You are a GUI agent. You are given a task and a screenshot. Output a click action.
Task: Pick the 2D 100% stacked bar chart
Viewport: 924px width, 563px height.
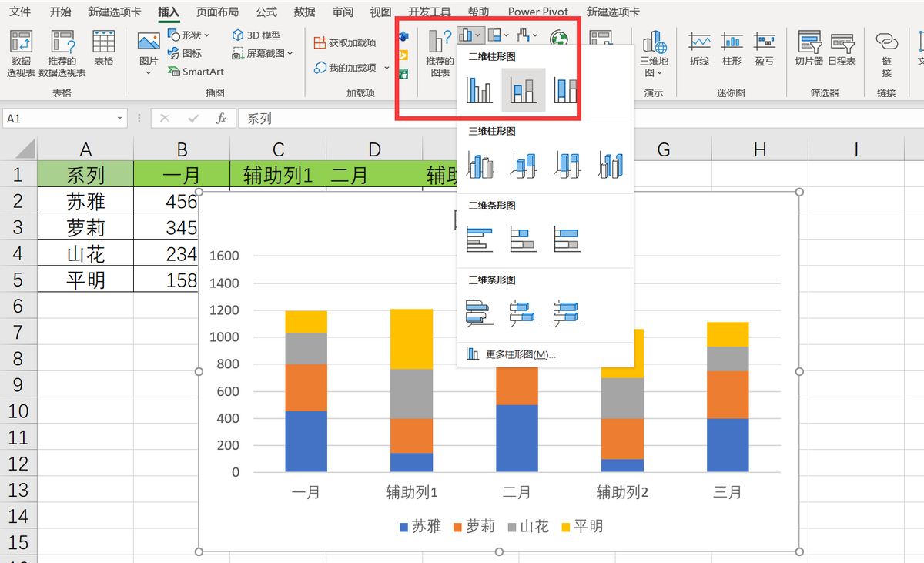tap(567, 239)
